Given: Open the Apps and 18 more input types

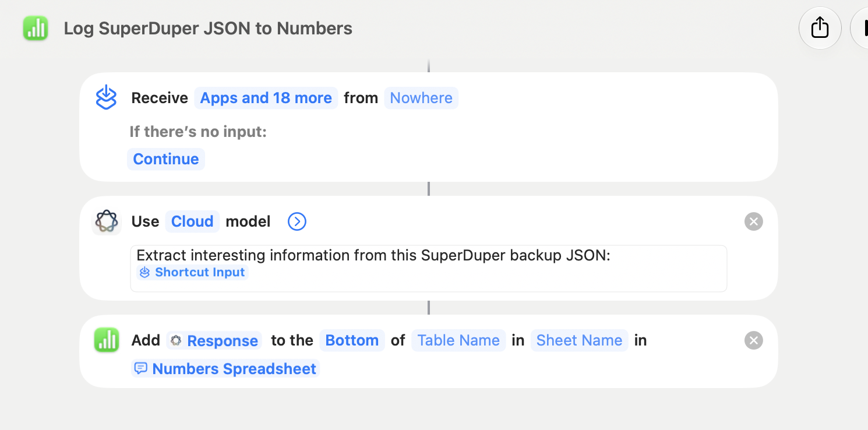Looking at the screenshot, I should [x=266, y=98].
